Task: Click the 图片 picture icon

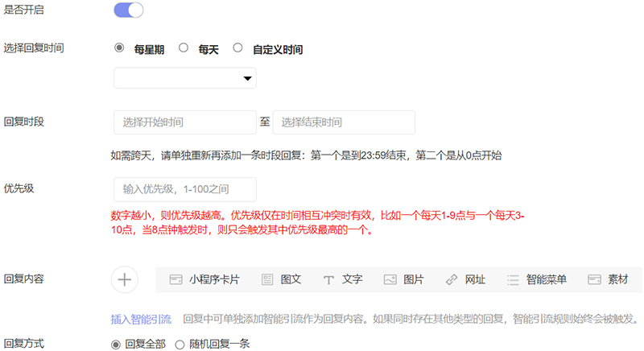Action: pyautogui.click(x=390, y=279)
